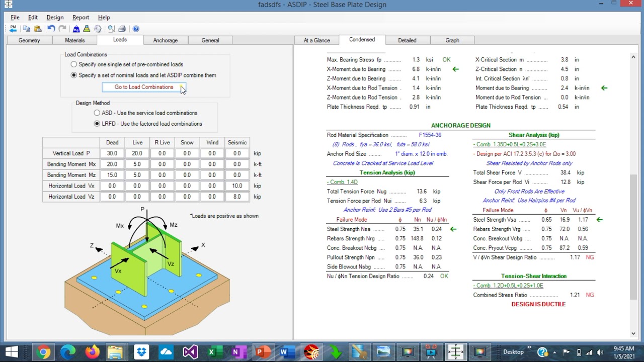The width and height of the screenshot is (644, 362).
Task: Click the Desktop toolbar label in taskbar
Action: click(513, 352)
